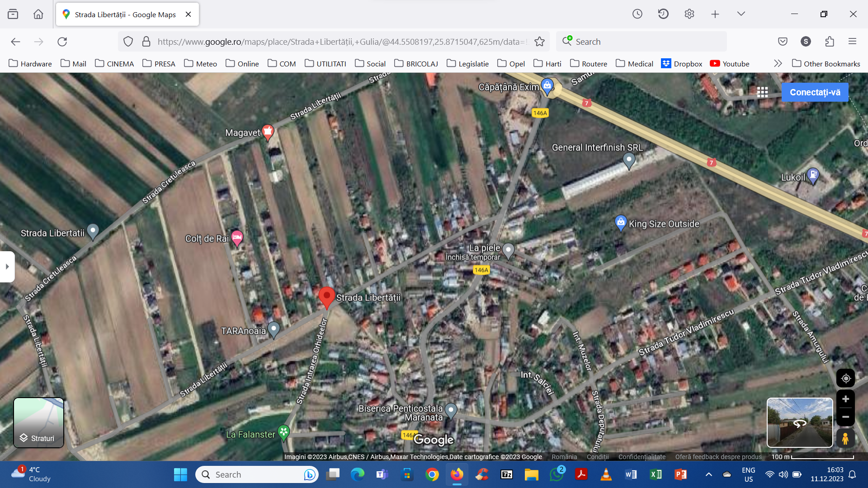Click the My Location button

click(x=845, y=379)
